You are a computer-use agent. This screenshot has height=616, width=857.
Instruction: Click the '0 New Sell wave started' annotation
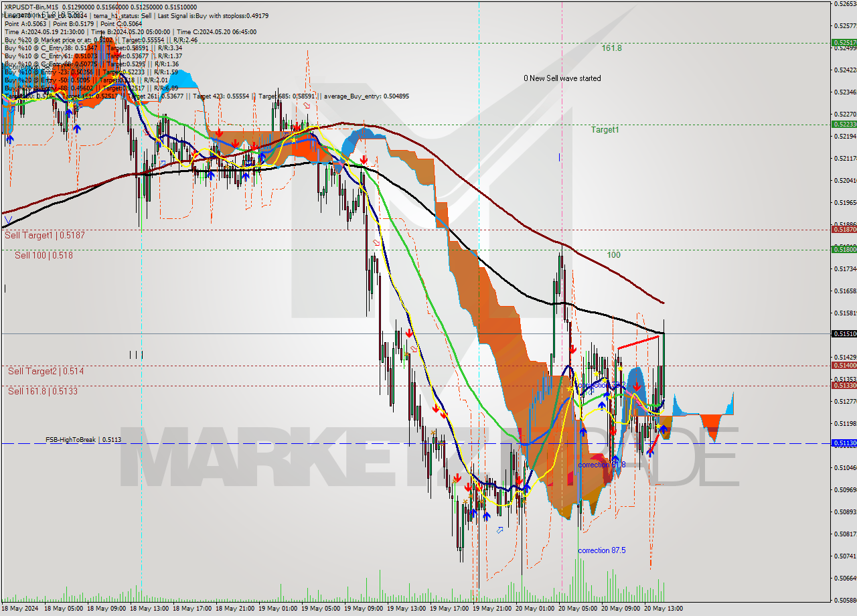562,78
